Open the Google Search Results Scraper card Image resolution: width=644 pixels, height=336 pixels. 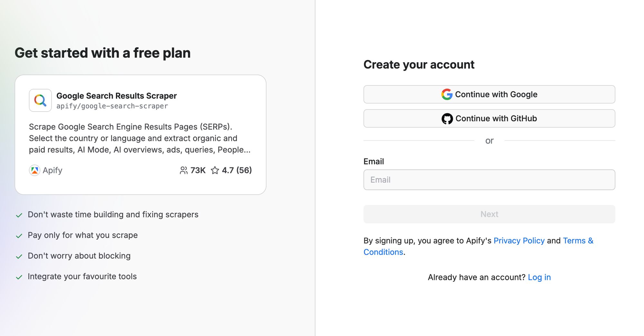tap(140, 134)
